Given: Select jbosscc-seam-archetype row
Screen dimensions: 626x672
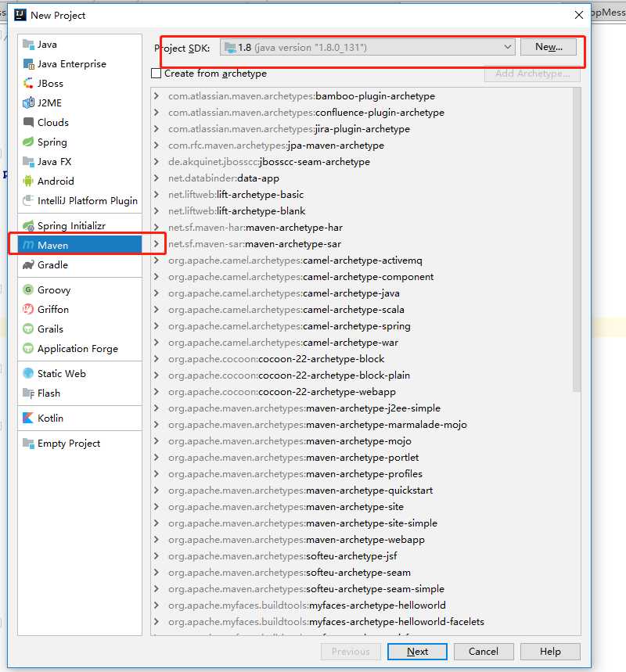Looking at the screenshot, I should (362, 162).
